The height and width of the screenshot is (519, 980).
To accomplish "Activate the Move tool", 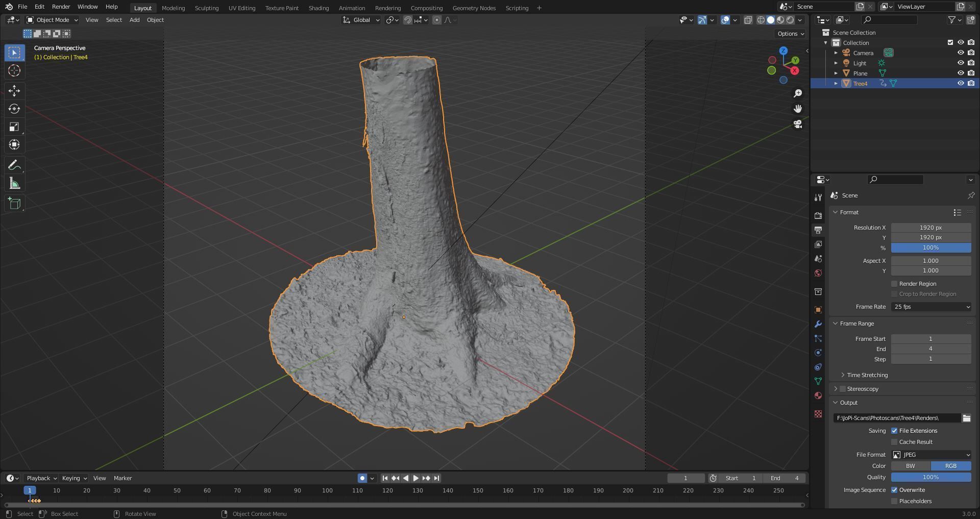I will tap(14, 91).
